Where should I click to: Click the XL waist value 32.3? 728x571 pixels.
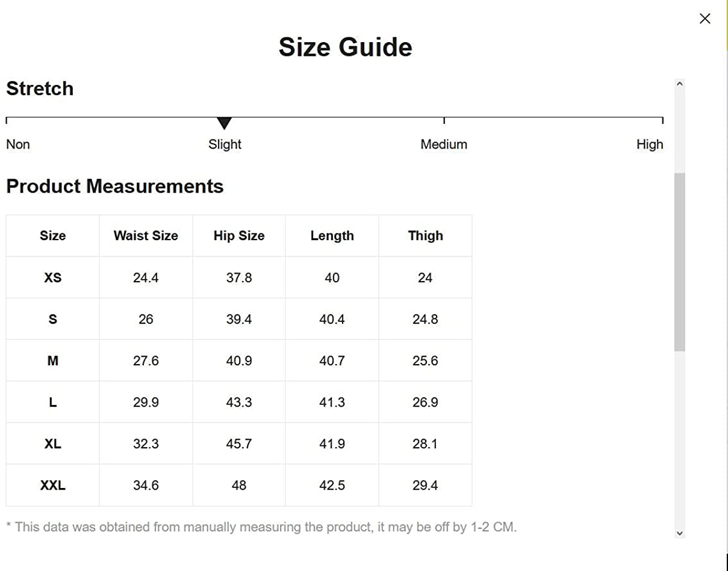click(146, 443)
